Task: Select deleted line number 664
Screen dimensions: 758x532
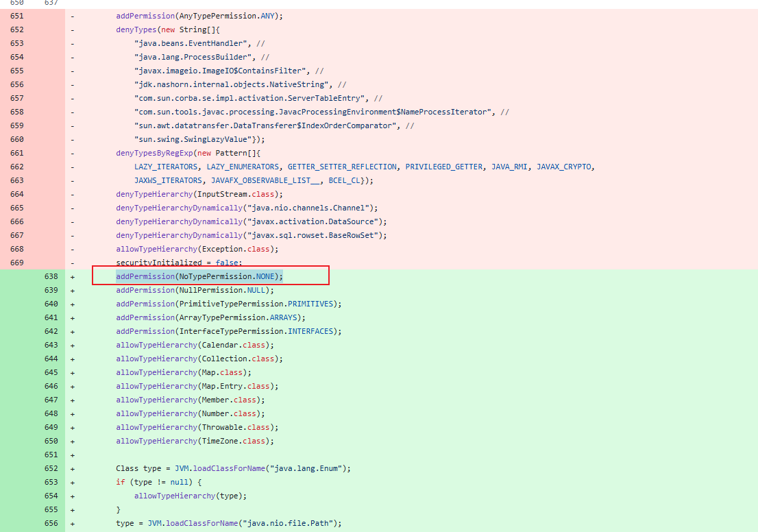Action: [17, 195]
